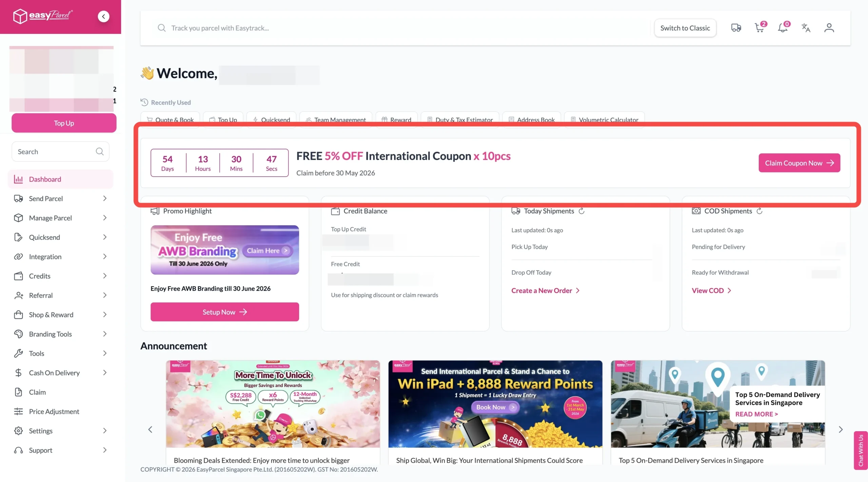Screen dimensions: 868x482
Task: Open the delivery truck icon in header
Action: click(736, 28)
